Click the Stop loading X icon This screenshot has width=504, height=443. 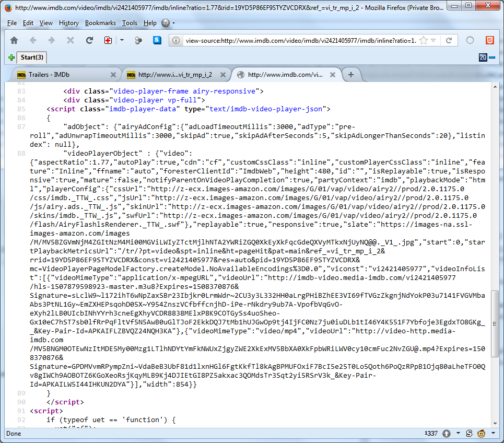click(x=71, y=40)
